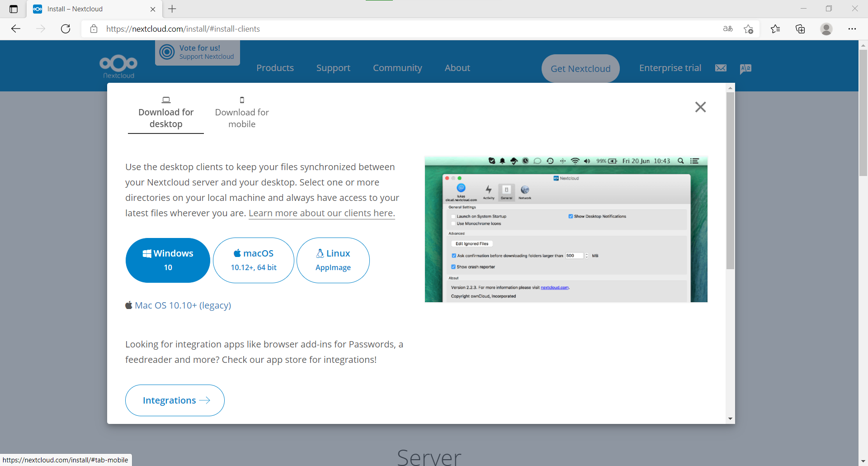Open the Support menu
The image size is (868, 466).
click(333, 68)
